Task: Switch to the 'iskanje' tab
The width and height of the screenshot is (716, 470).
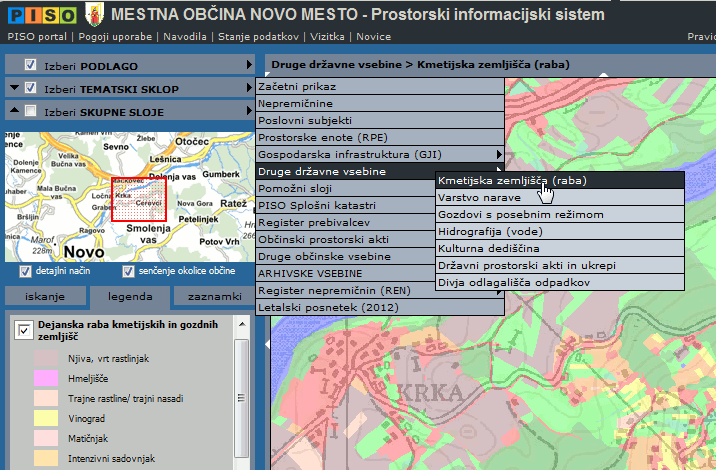Action: click(x=46, y=297)
